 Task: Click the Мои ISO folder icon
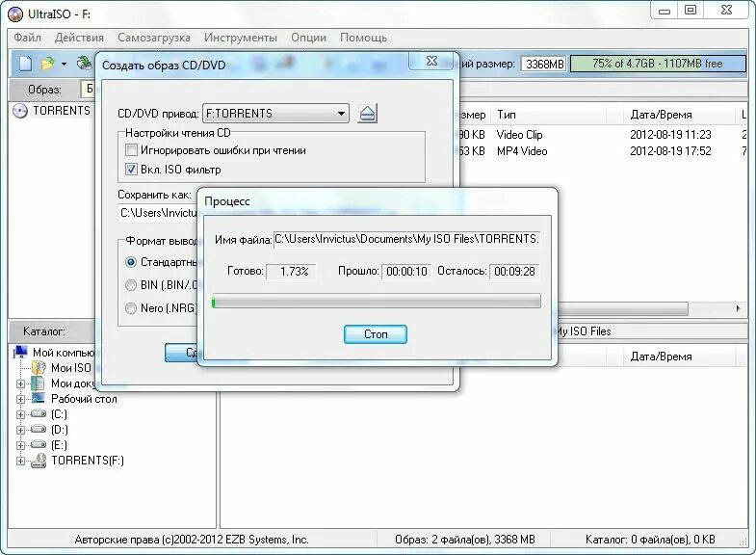point(39,367)
